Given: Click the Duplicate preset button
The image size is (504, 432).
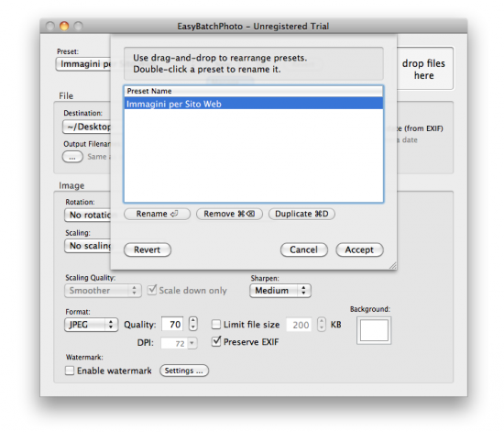Looking at the screenshot, I should (x=301, y=214).
